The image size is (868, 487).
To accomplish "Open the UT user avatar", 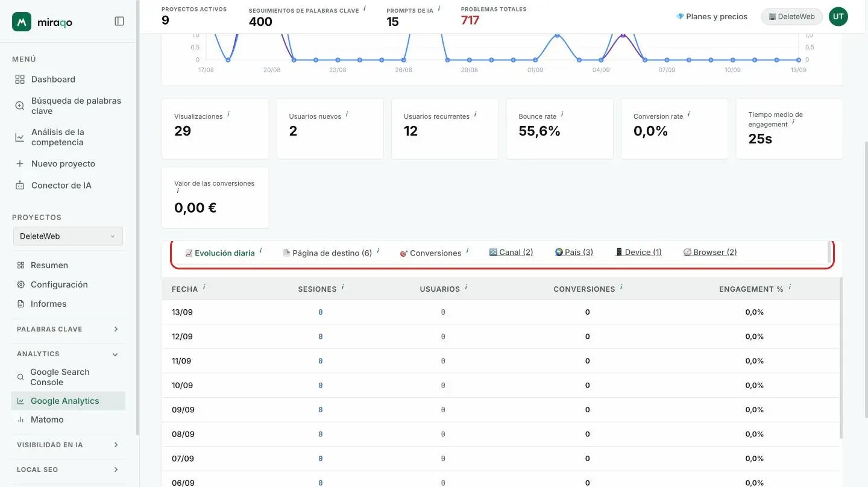I will pos(838,17).
